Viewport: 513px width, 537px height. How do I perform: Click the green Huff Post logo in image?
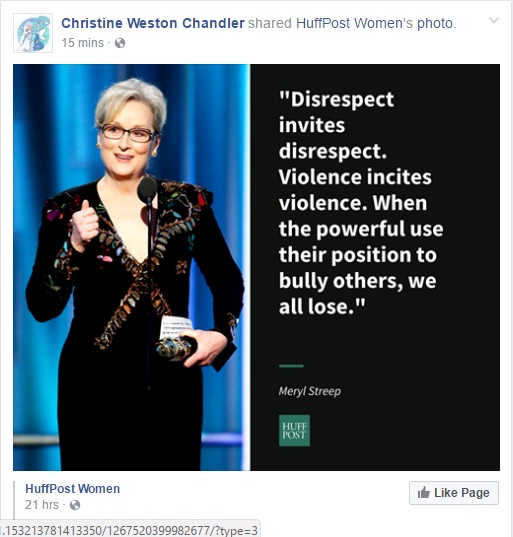294,430
